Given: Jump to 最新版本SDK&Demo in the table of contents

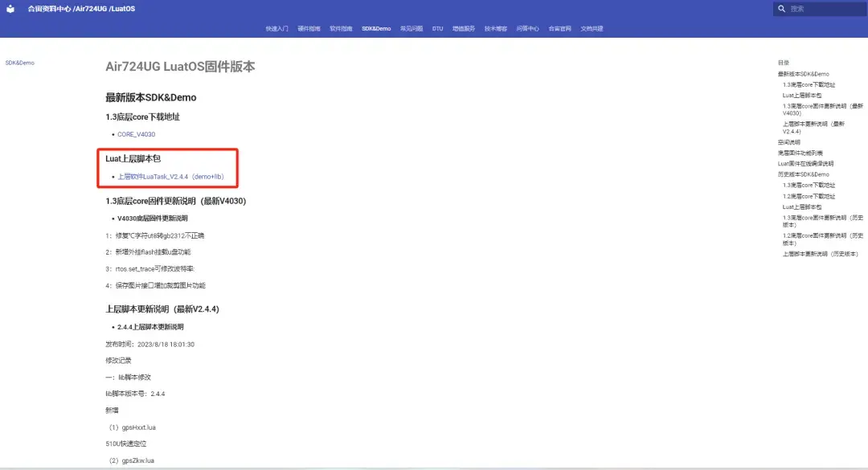Looking at the screenshot, I should 803,74.
